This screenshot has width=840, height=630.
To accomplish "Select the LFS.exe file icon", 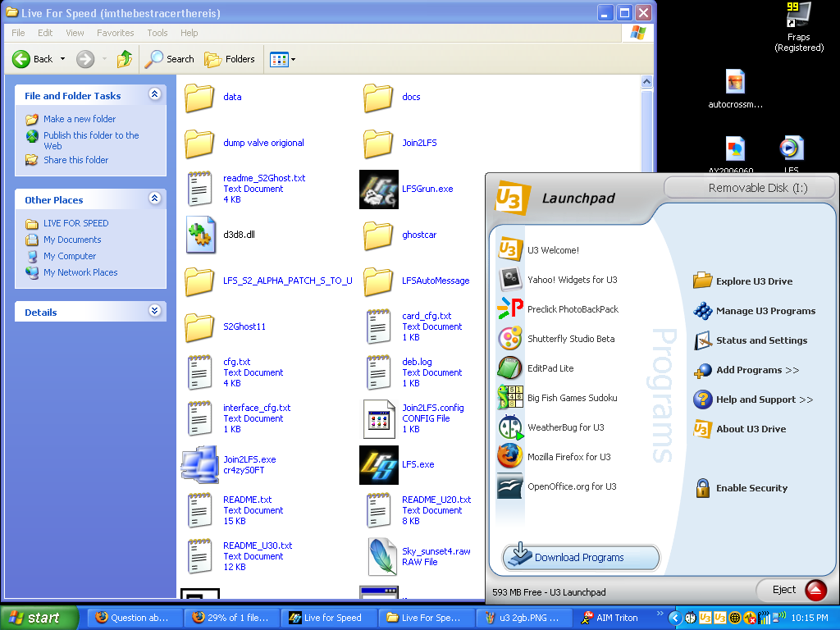I will (379, 464).
